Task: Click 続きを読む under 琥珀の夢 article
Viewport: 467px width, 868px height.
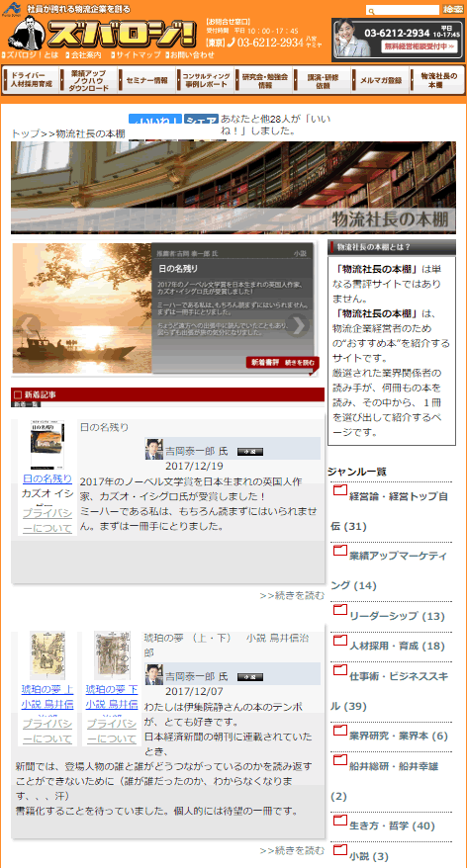Action: tap(292, 850)
